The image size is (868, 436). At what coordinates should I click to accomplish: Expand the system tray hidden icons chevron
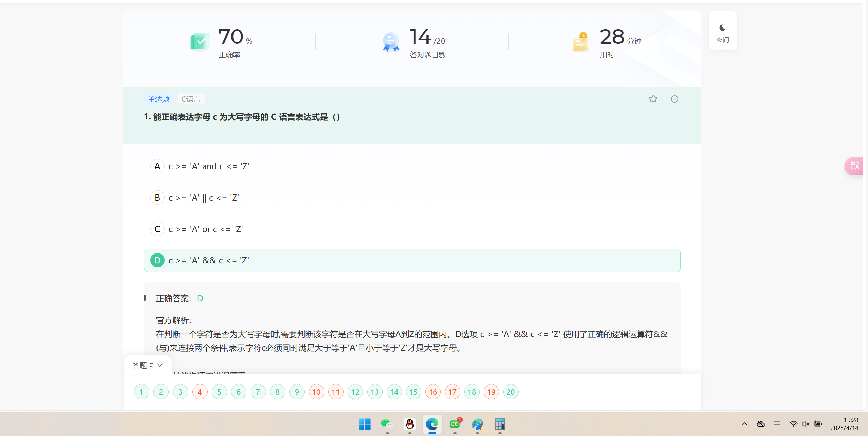pos(744,424)
